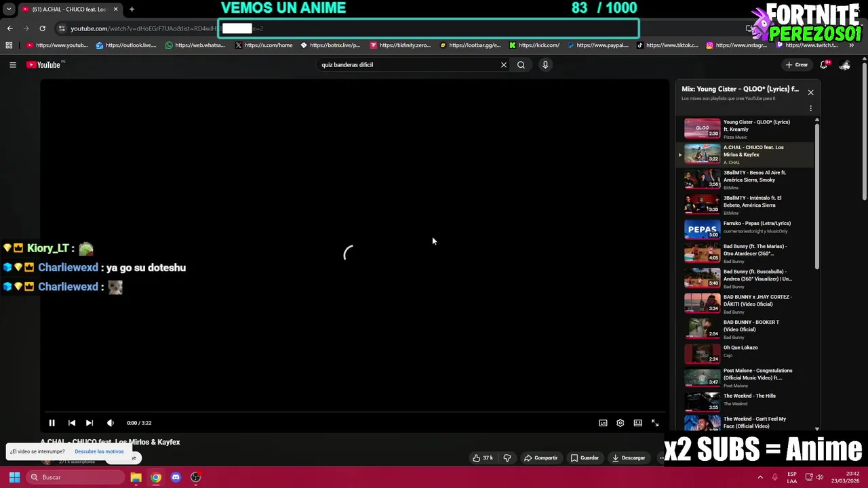Screen dimensions: 868x488
Task: Share the video via Compartir
Action: click(540, 458)
